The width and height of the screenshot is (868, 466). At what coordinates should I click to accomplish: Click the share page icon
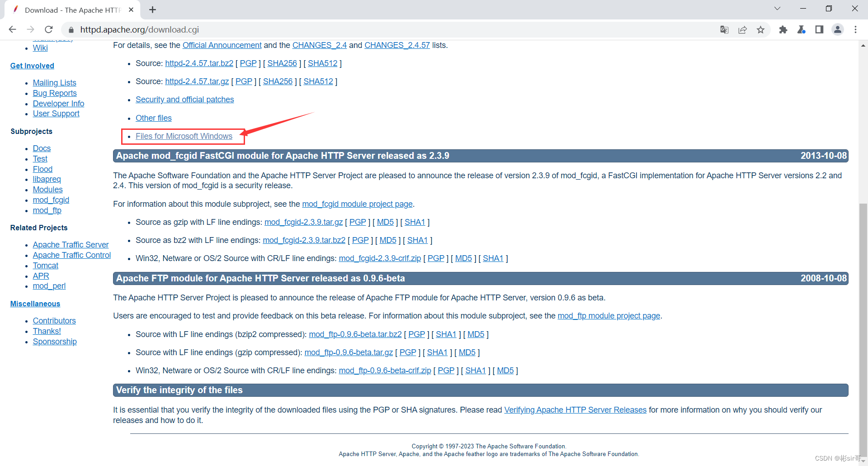tap(742, 29)
